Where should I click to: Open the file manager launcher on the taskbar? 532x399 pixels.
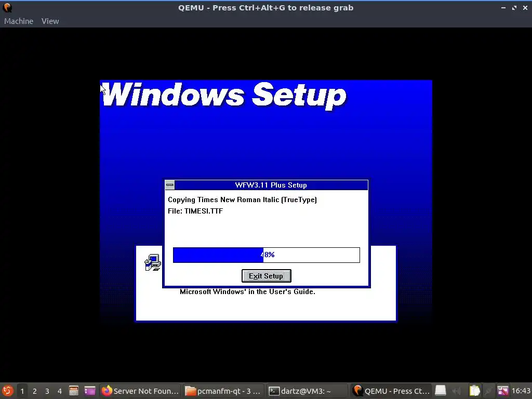(74, 391)
